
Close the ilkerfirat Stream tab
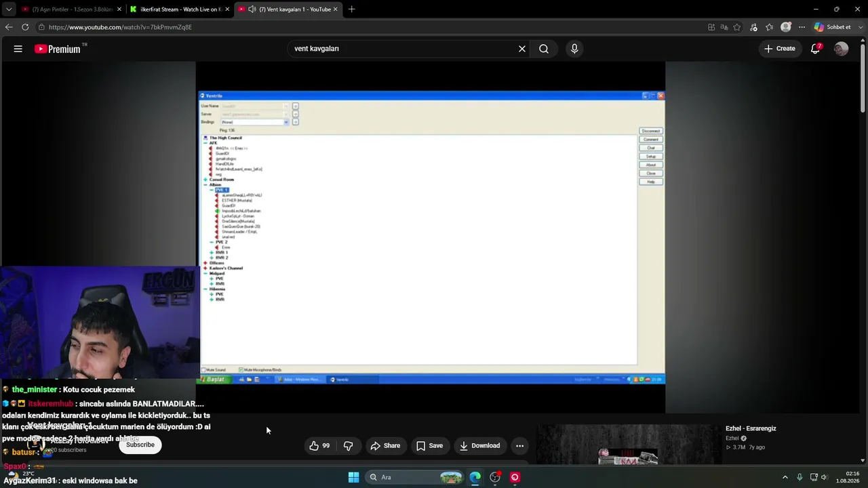[x=226, y=9]
